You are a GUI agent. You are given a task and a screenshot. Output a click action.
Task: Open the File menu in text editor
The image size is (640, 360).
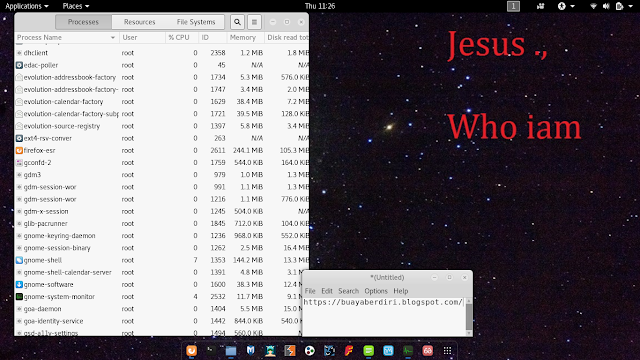click(310, 291)
